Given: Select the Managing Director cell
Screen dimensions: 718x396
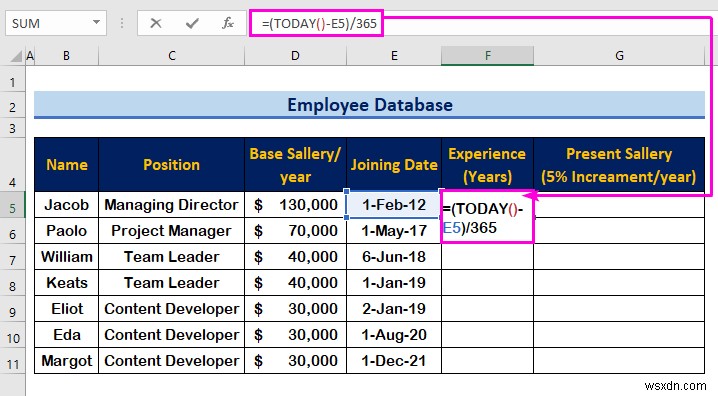Looking at the screenshot, I should 172,205.
